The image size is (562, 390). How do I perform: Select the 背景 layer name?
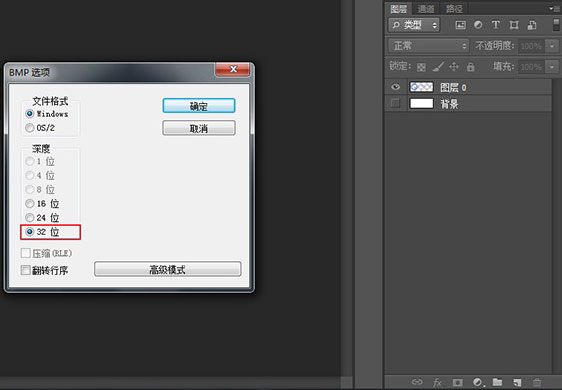pyautogui.click(x=449, y=104)
